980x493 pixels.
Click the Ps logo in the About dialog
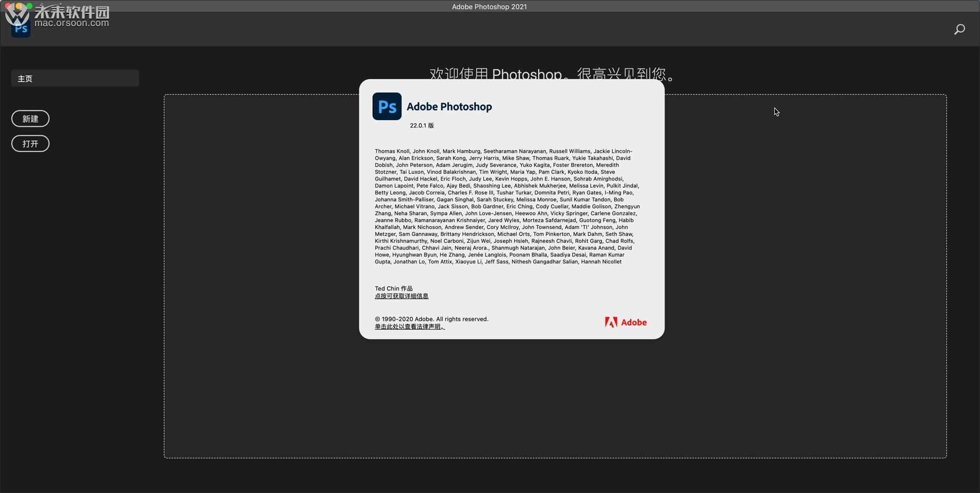(x=387, y=106)
